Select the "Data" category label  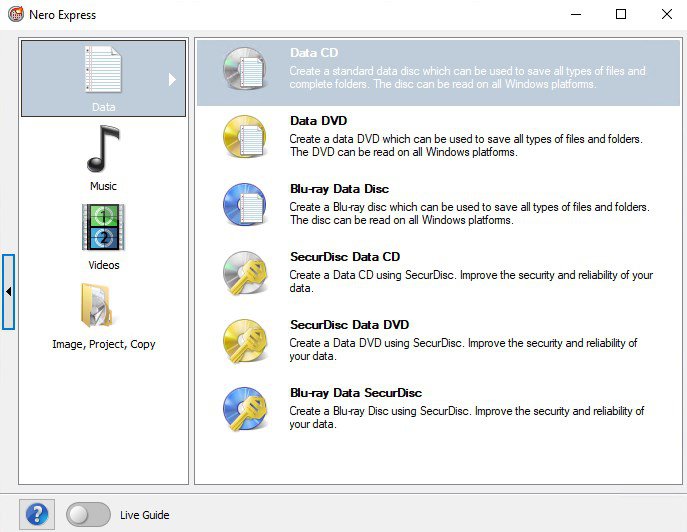pos(103,107)
